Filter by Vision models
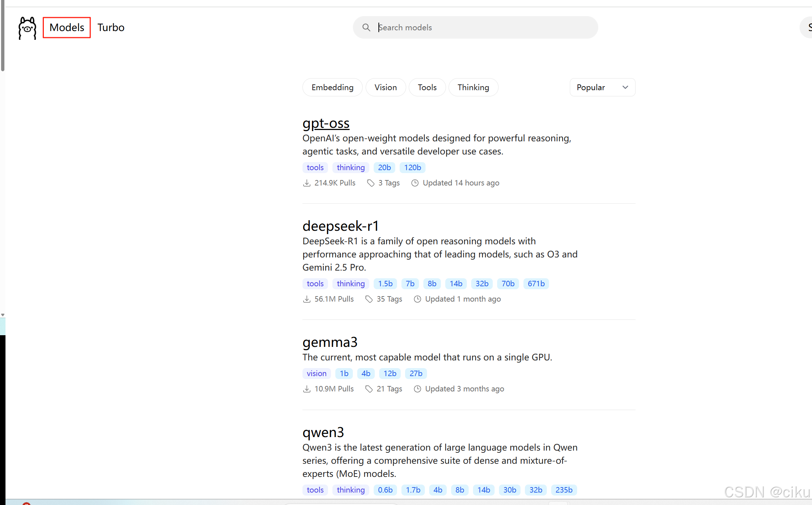Viewport: 812px width, 505px height. 386,87
